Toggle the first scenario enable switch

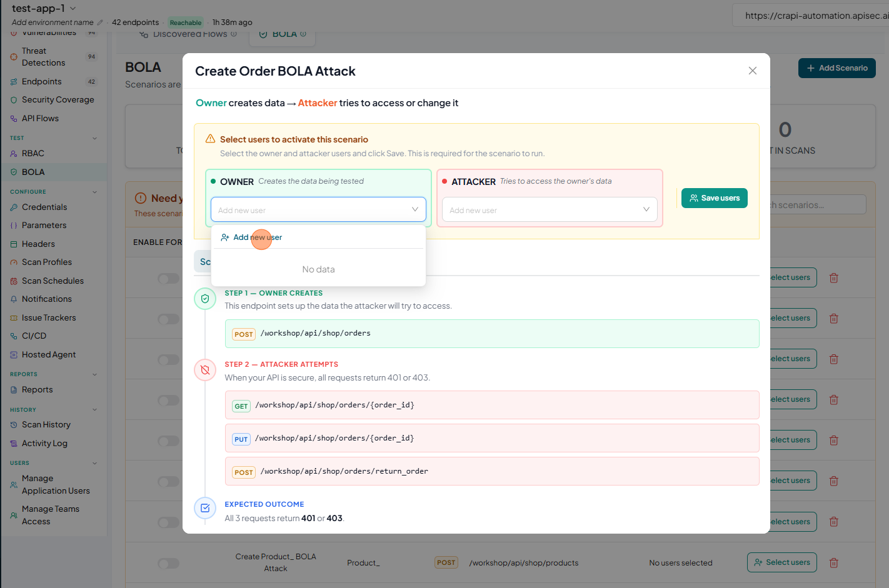coord(168,278)
